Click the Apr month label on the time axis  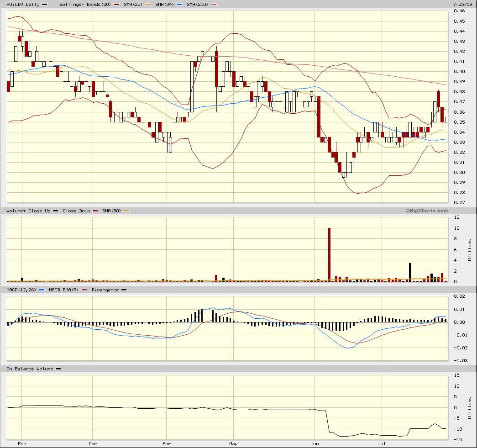(167, 444)
